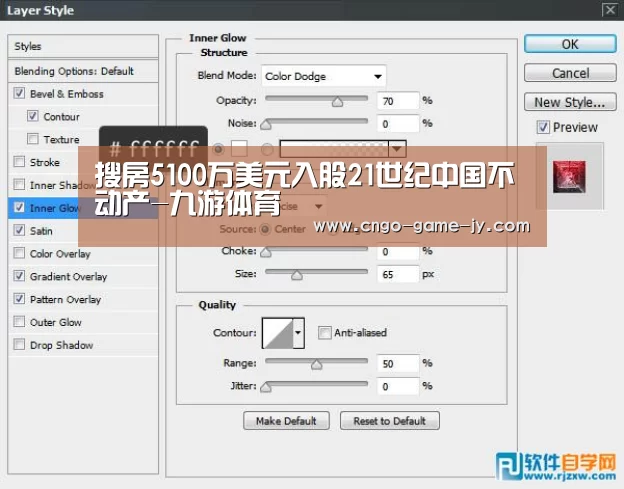Open Color Overlay settings
The image size is (624, 489).
coord(60,254)
